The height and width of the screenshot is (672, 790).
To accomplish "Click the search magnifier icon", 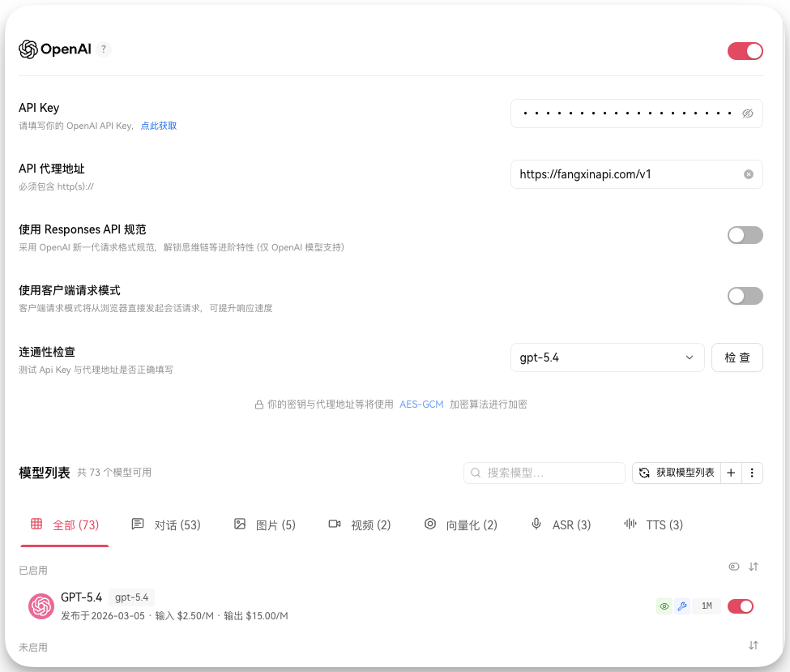I will click(x=475, y=473).
